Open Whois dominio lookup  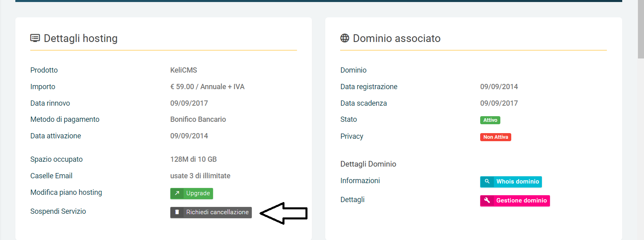[x=511, y=182]
